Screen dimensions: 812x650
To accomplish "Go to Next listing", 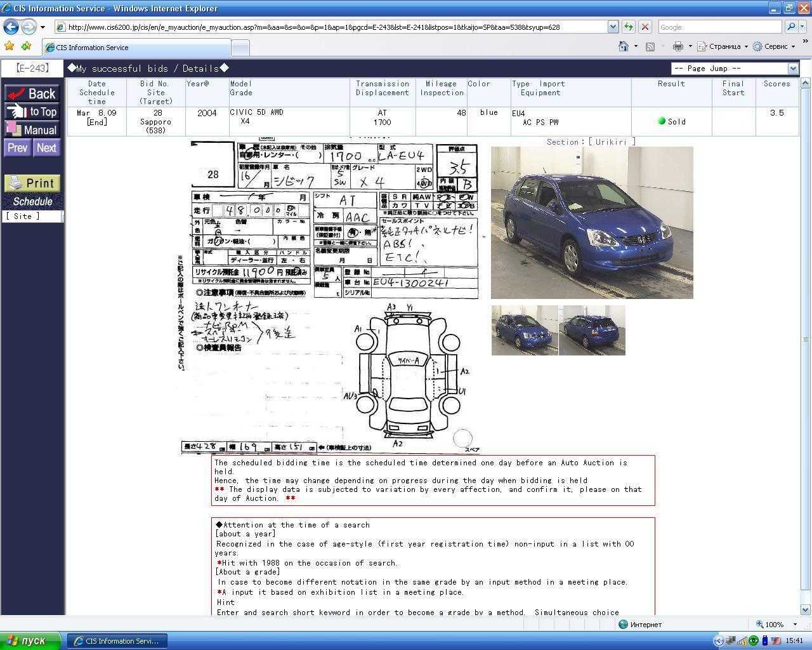I will point(46,148).
